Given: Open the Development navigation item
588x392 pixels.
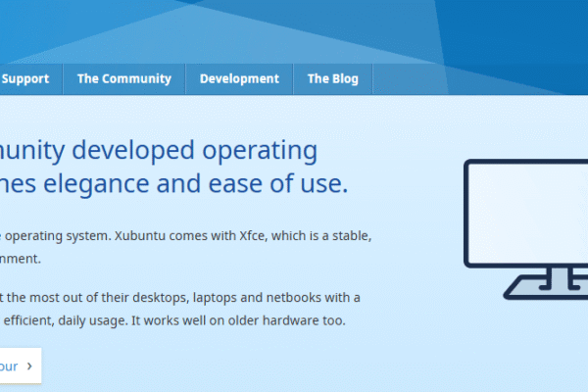Looking at the screenshot, I should 239,79.
